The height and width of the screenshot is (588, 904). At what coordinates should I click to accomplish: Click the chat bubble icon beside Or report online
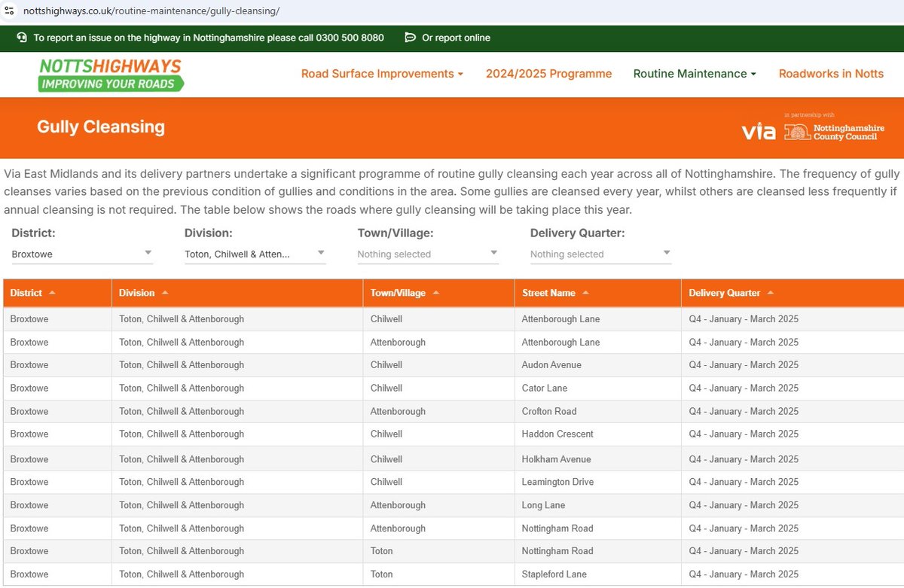click(410, 38)
